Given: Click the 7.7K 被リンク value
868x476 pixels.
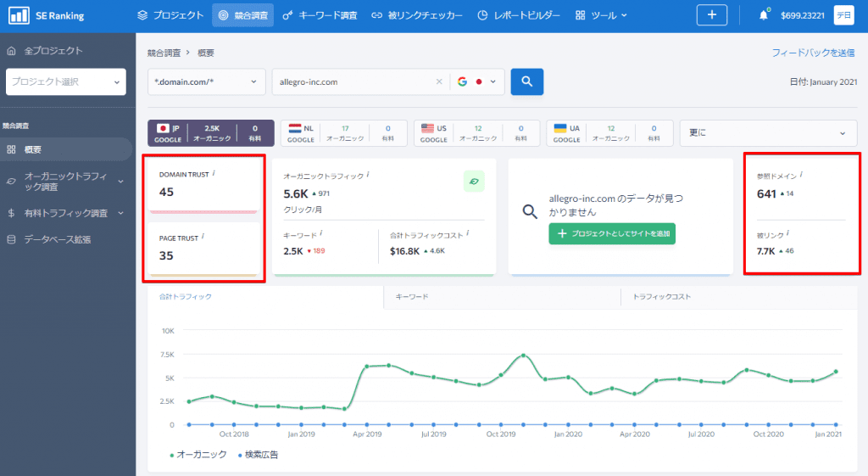Looking at the screenshot, I should (x=766, y=251).
